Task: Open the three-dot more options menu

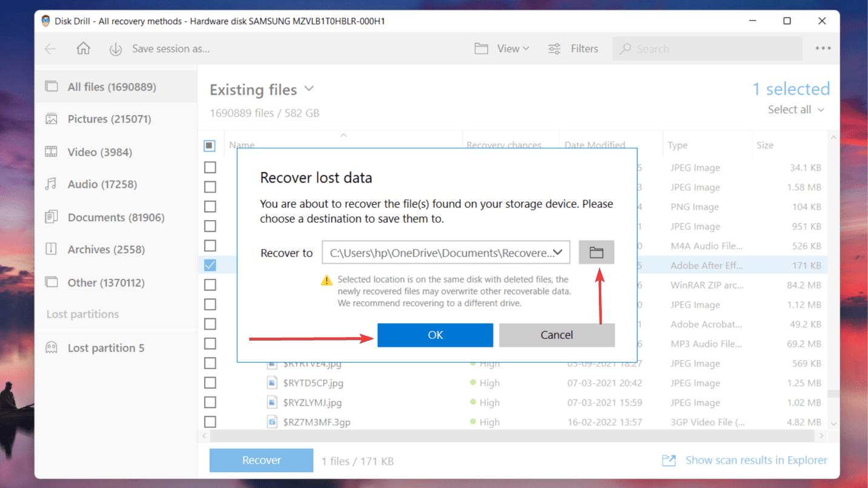Action: [823, 49]
